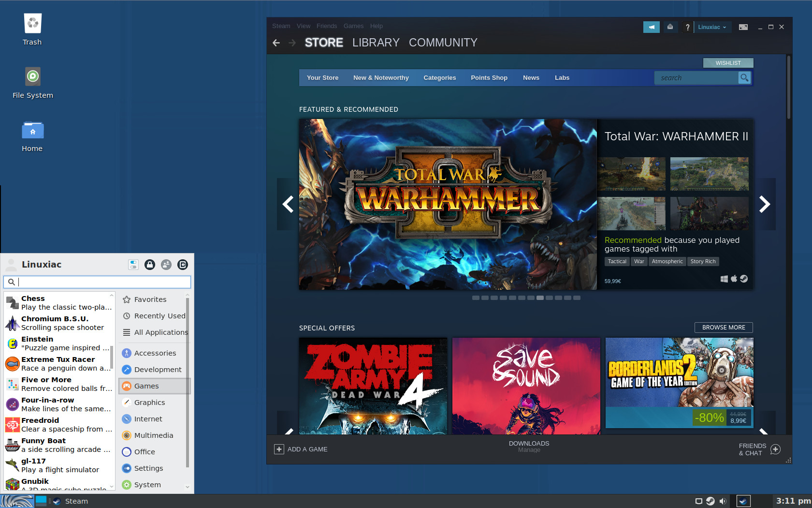Click the Whisker menu search field

click(97, 282)
